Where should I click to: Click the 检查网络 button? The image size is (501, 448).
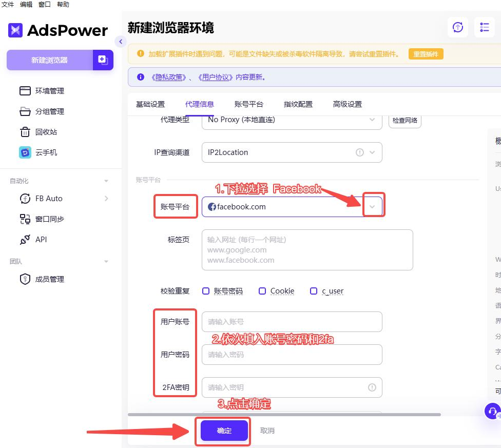click(x=405, y=121)
